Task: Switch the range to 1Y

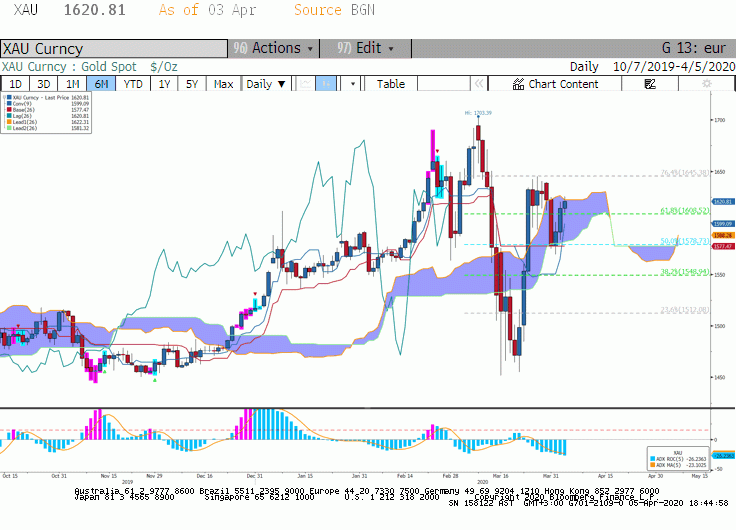Action: pyautogui.click(x=164, y=84)
